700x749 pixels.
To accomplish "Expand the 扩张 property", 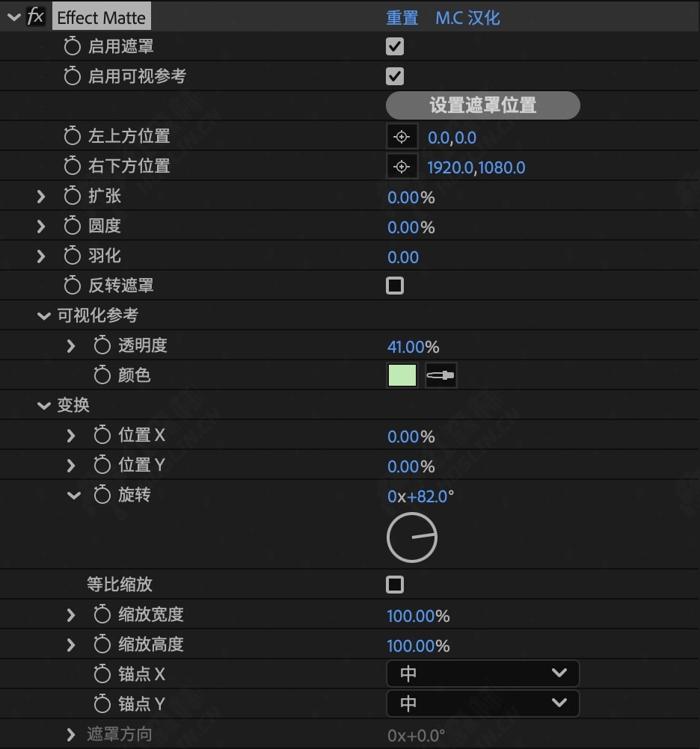I will coord(41,197).
